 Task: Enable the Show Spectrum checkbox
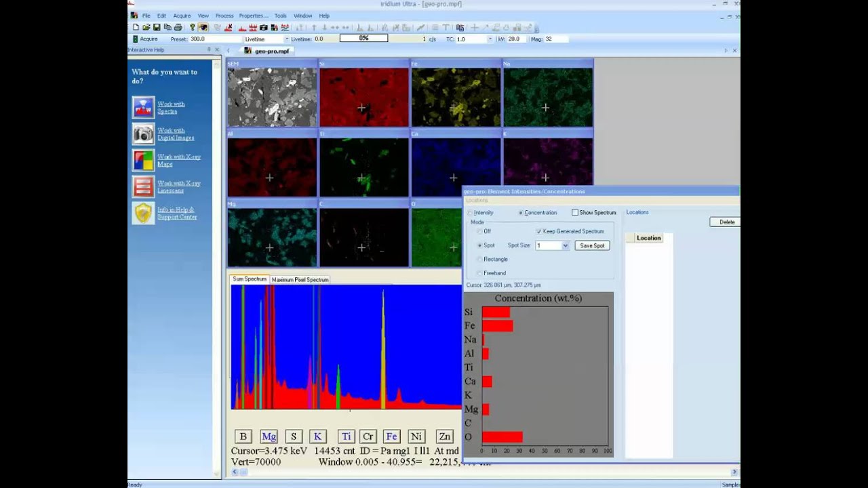575,213
